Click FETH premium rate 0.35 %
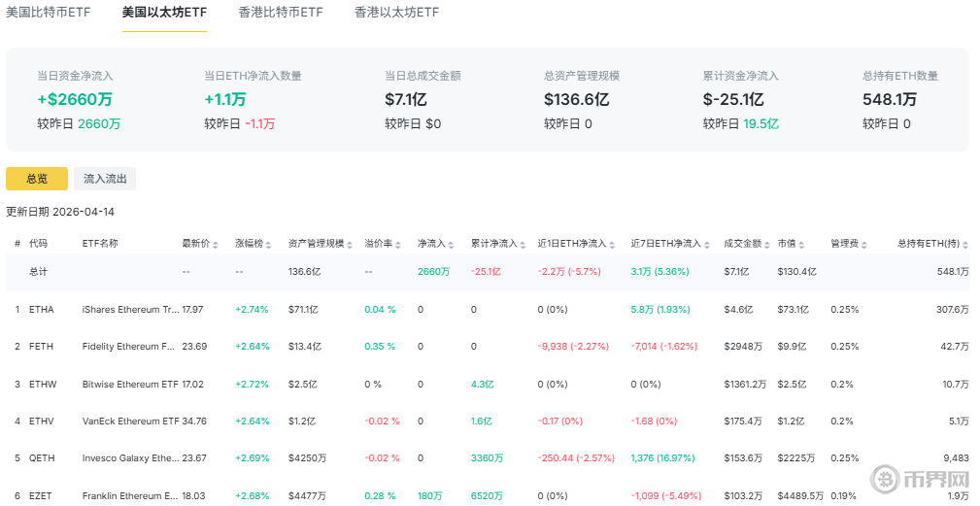The width and height of the screenshot is (980, 506). coord(380,346)
